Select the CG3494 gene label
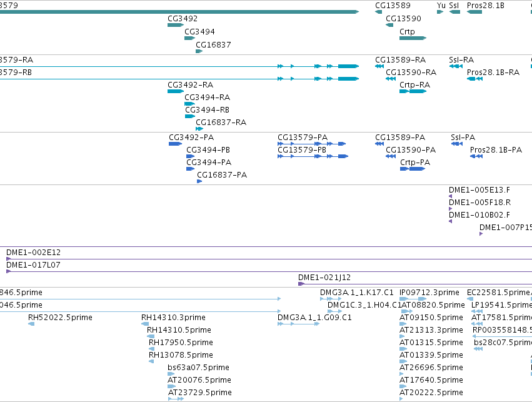Screen dimensions: 532x402 (x=199, y=31)
